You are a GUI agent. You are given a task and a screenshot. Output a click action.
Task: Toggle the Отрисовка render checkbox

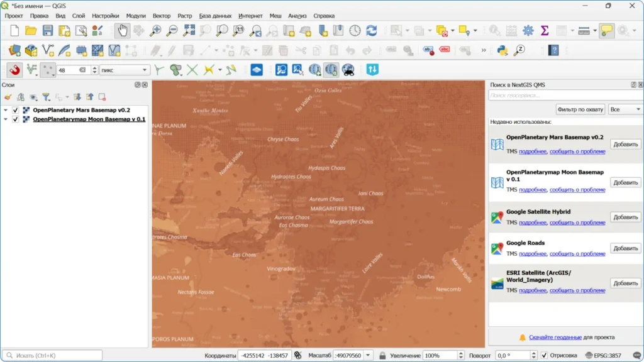click(544, 356)
